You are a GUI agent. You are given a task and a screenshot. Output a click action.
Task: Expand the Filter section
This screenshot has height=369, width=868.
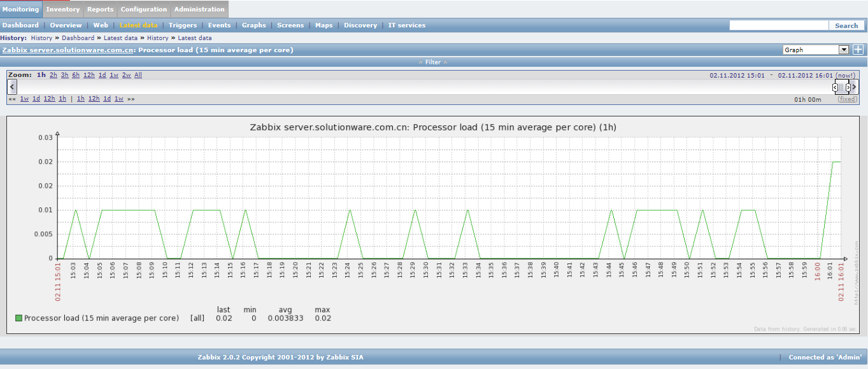point(433,62)
